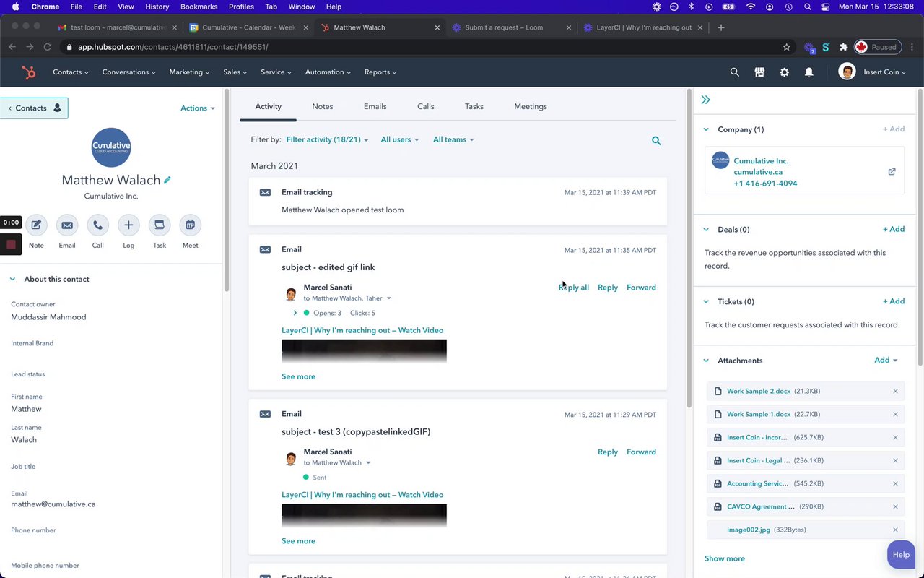Screen dimensions: 924x578
Task: Collapse the Tickets (0) section
Action: pos(706,302)
